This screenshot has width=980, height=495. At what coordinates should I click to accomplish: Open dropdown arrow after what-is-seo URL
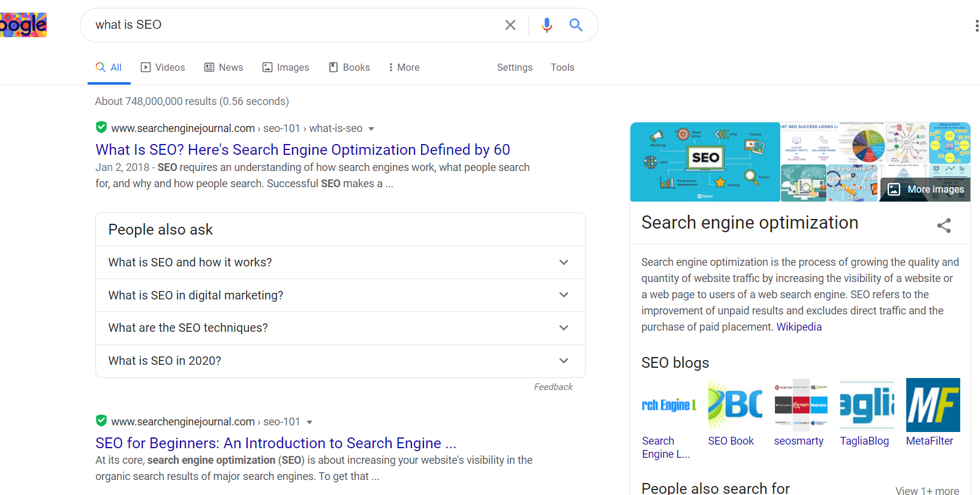click(371, 129)
